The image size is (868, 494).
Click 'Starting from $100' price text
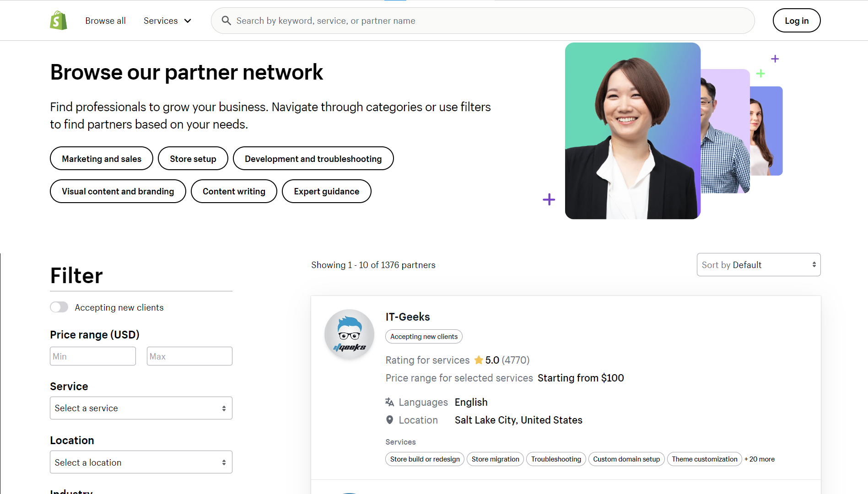pyautogui.click(x=581, y=378)
